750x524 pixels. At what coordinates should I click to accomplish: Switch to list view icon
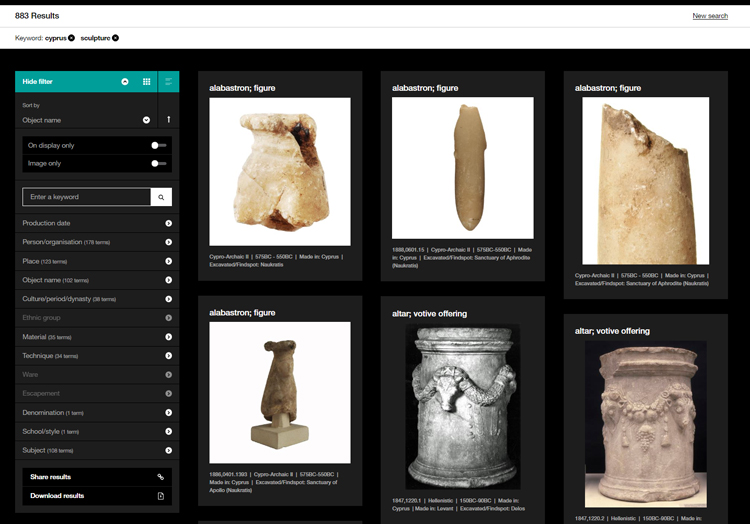[168, 82]
